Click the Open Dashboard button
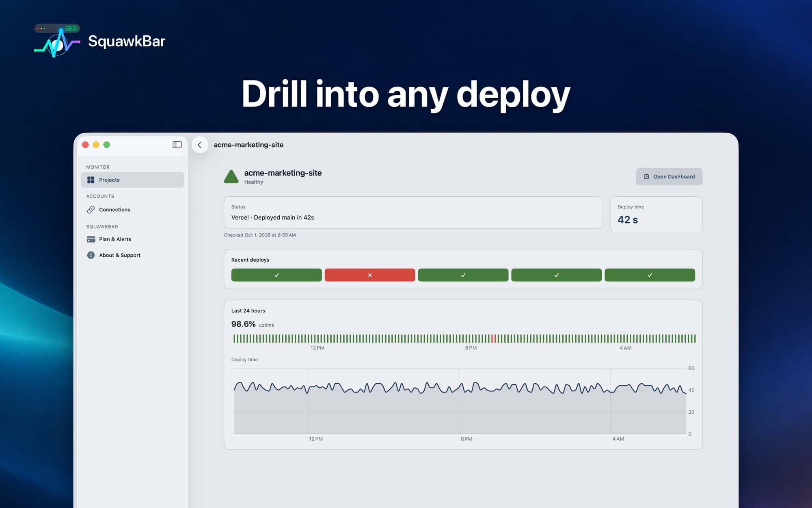 (x=669, y=176)
